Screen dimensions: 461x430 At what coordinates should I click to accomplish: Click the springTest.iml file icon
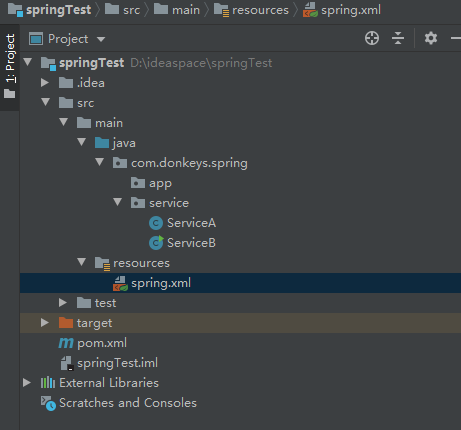[67, 363]
